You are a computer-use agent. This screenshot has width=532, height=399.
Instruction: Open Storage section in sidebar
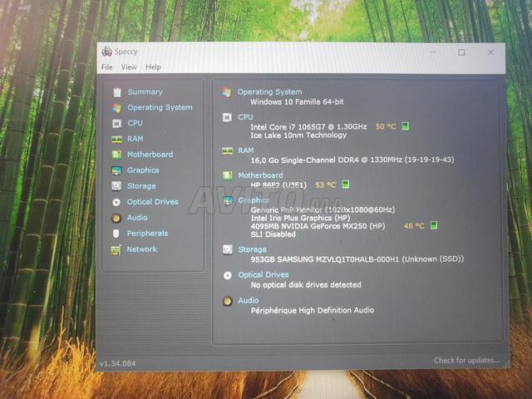coord(141,186)
